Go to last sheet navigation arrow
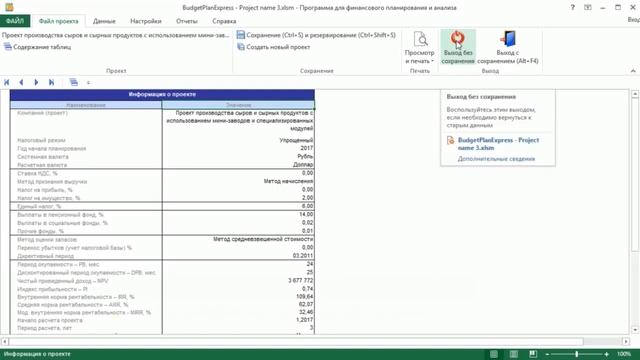Image resolution: width=640 pixels, height=360 pixels. [51, 82]
